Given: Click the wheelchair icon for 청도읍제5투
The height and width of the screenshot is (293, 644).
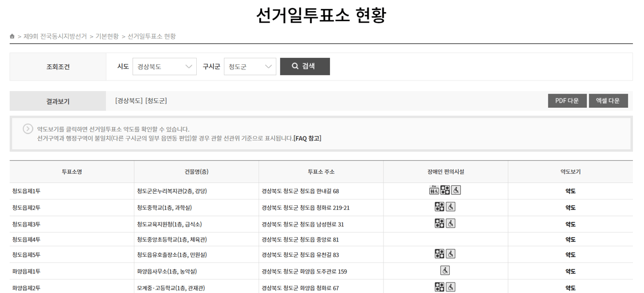Looking at the screenshot, I should tap(451, 254).
